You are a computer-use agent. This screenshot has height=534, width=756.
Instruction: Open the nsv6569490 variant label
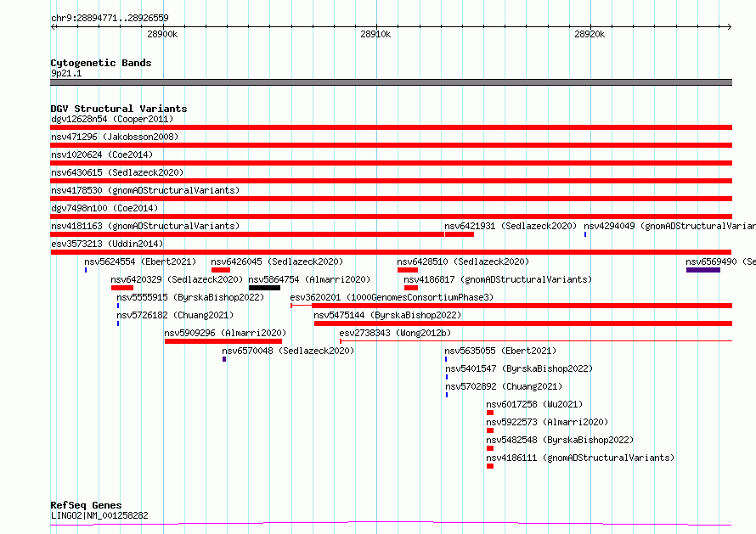point(721,261)
